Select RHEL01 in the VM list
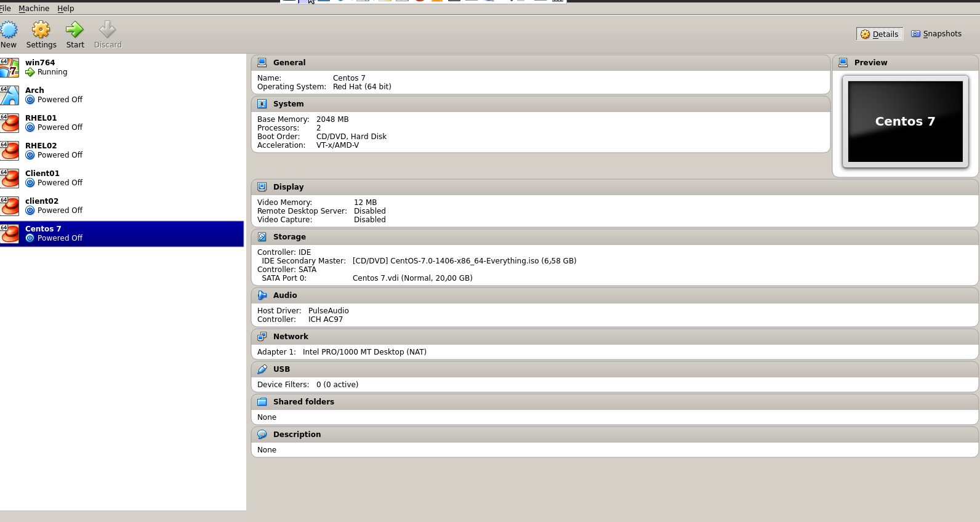The height and width of the screenshot is (522, 980). pos(122,122)
